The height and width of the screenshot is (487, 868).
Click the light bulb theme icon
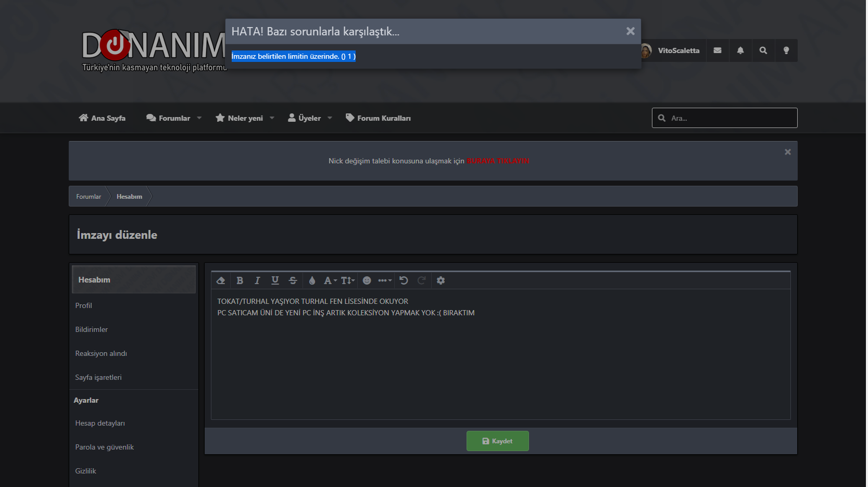[x=786, y=50]
